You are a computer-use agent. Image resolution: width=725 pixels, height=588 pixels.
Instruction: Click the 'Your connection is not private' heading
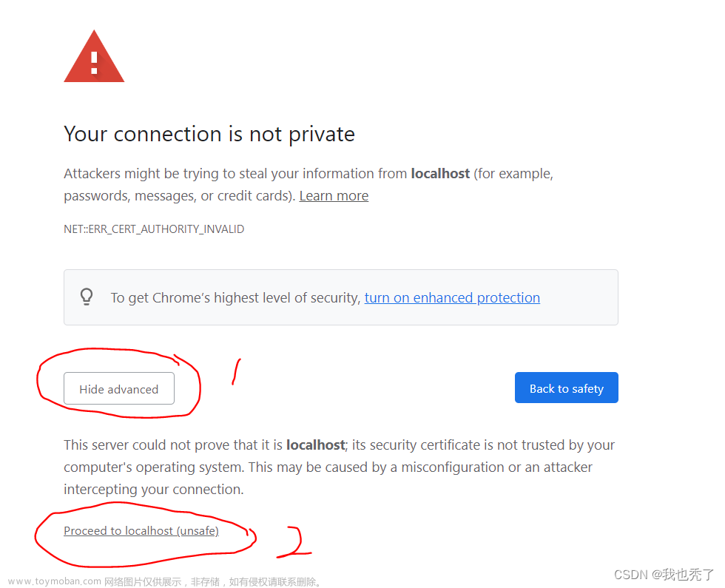(209, 134)
